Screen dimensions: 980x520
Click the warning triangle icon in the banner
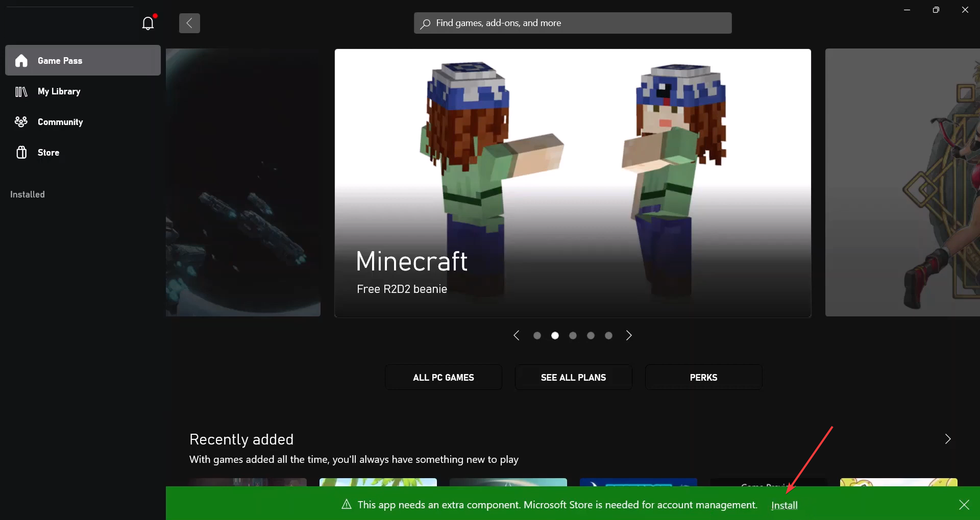(347, 504)
